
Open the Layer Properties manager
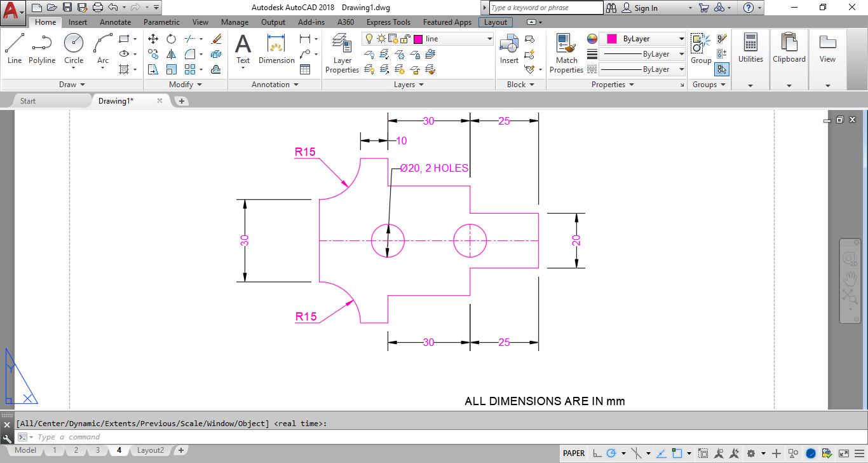point(342,53)
